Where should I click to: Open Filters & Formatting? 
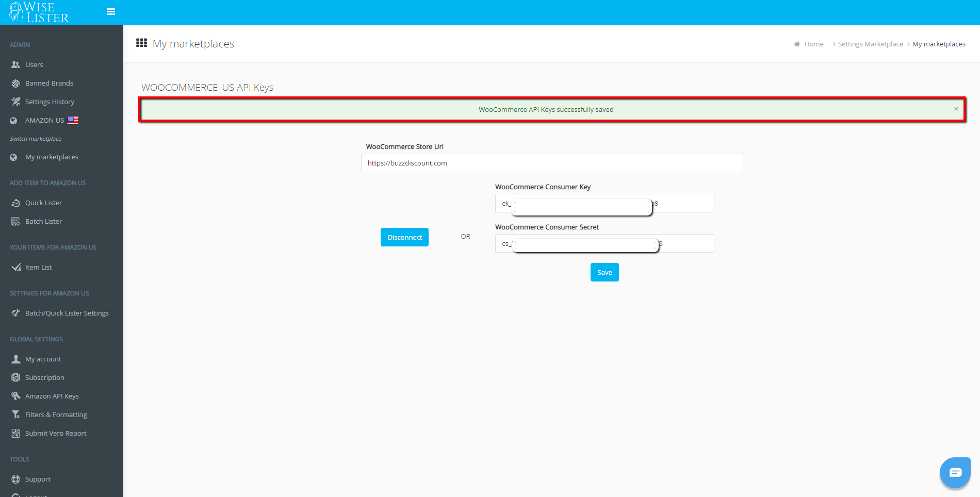tap(56, 415)
